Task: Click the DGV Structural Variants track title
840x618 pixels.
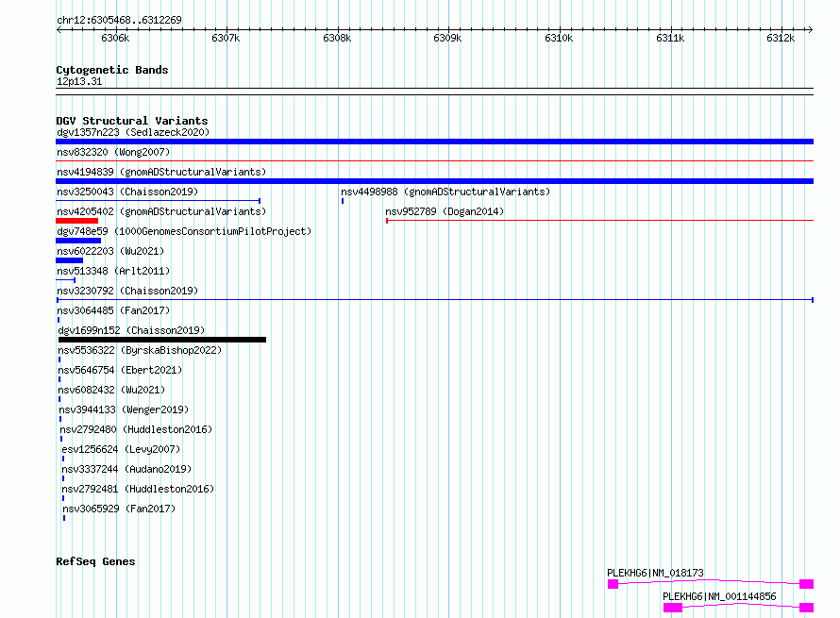Action: click(x=132, y=121)
